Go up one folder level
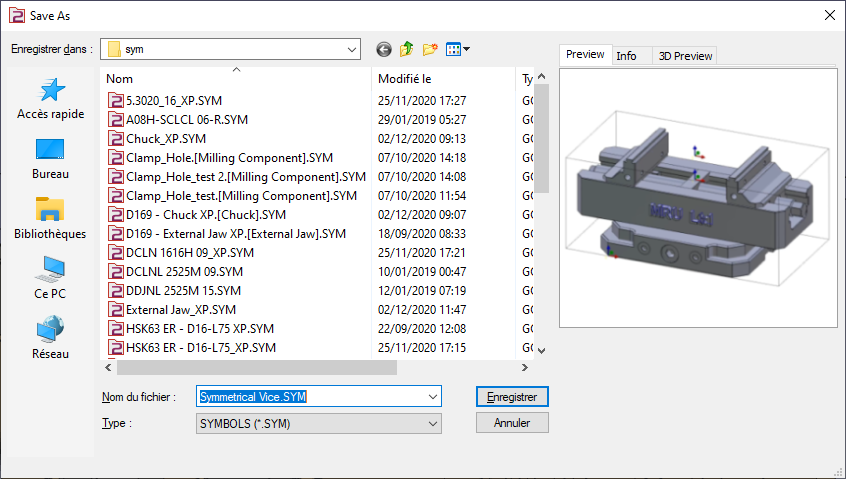The image size is (846, 479). click(x=407, y=49)
